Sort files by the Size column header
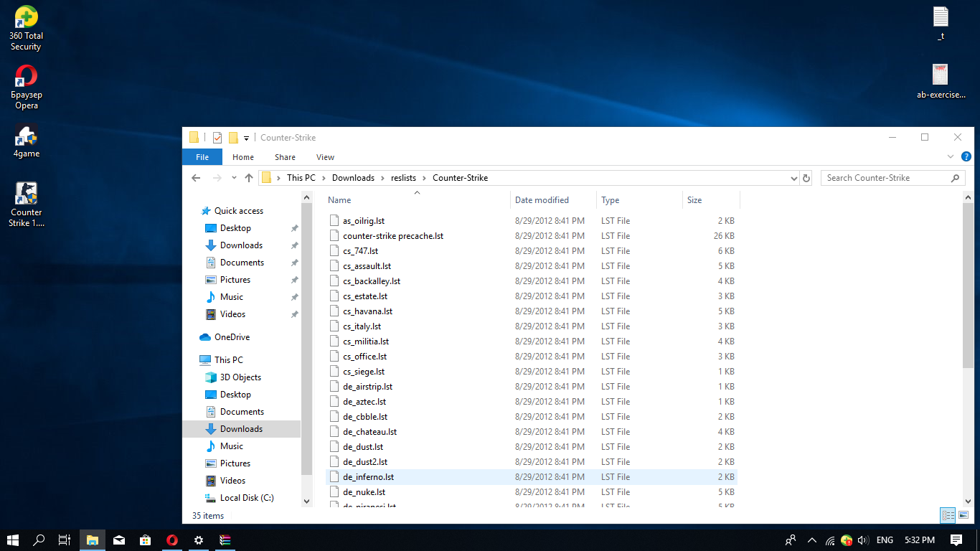 click(711, 200)
